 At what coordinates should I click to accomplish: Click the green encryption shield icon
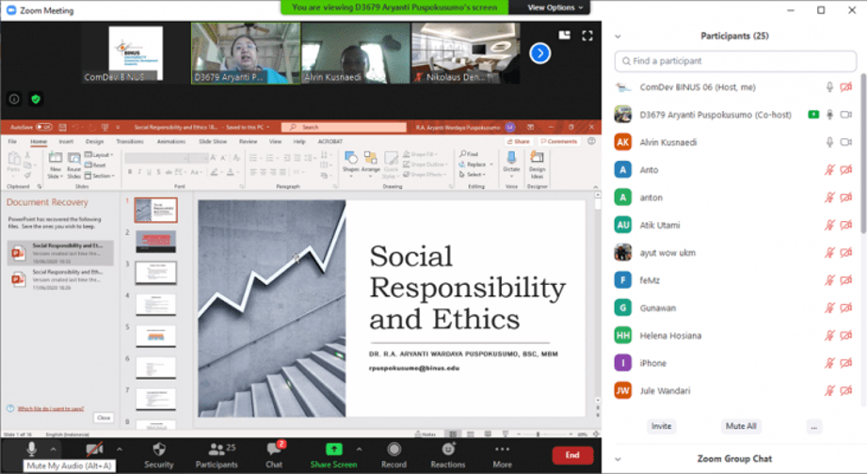click(x=36, y=99)
